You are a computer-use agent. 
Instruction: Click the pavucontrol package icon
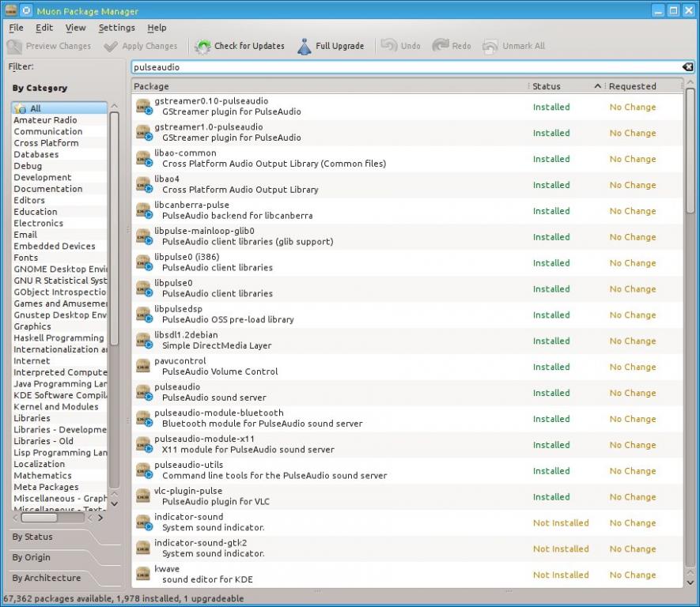tap(143, 367)
